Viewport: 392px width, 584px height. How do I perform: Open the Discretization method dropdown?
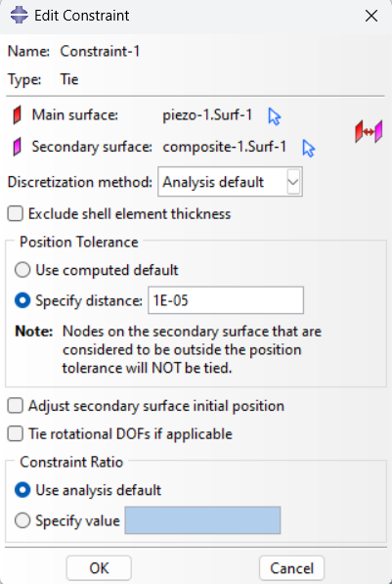(x=230, y=182)
